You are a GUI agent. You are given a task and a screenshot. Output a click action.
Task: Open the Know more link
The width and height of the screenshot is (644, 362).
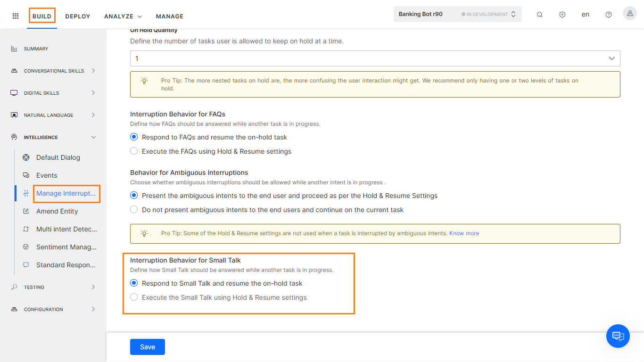[x=464, y=233]
